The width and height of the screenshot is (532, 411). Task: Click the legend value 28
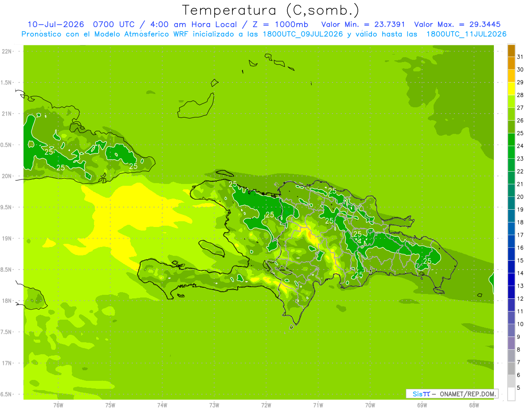point(520,95)
